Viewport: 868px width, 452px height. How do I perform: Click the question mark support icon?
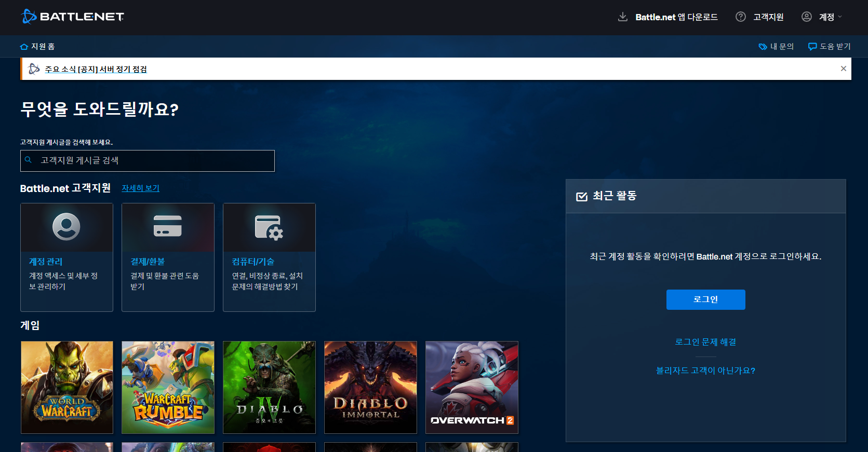click(741, 17)
